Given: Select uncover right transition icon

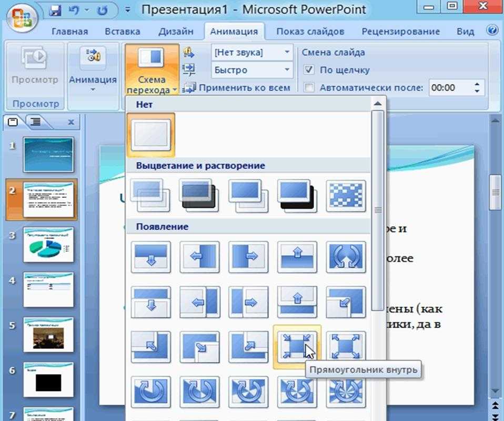Looking at the screenshot, I should point(248,302).
